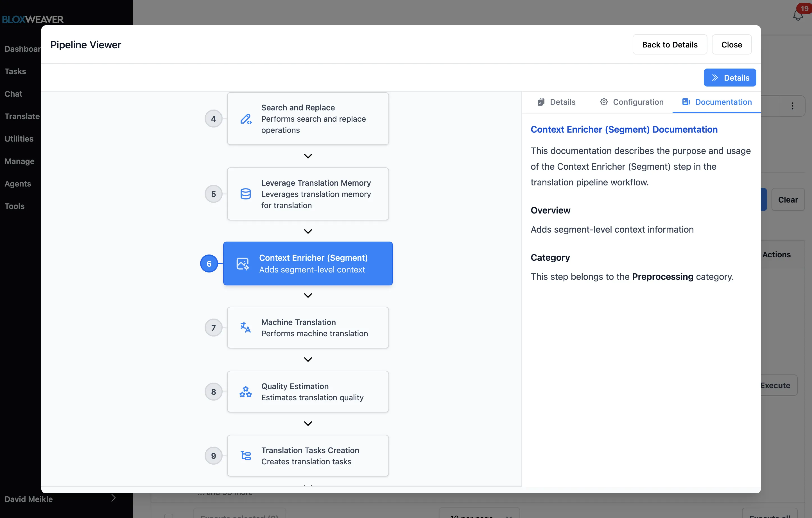
Task: Click the Context Enricher image icon
Action: pyautogui.click(x=243, y=263)
